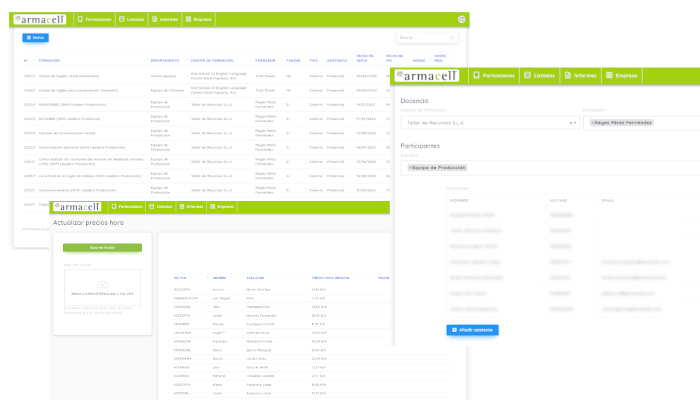
Task: Click the cloud upload drop zone
Action: point(102,287)
